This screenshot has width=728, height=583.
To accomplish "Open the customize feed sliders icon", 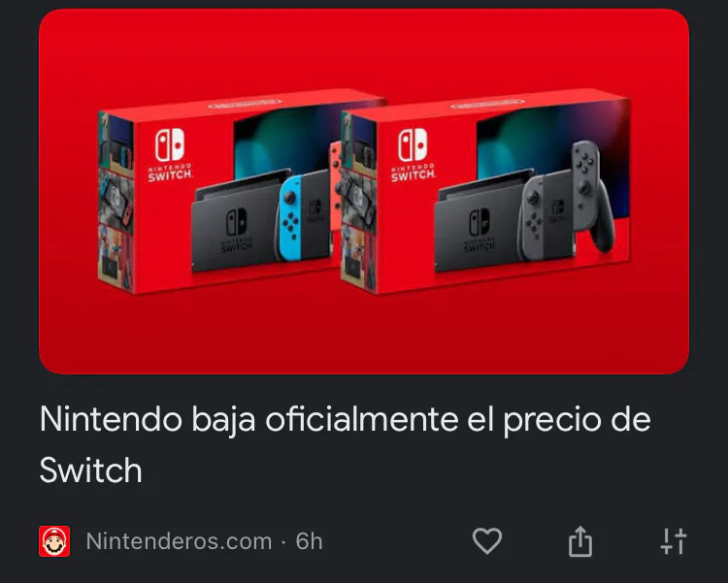I will pos(674,541).
